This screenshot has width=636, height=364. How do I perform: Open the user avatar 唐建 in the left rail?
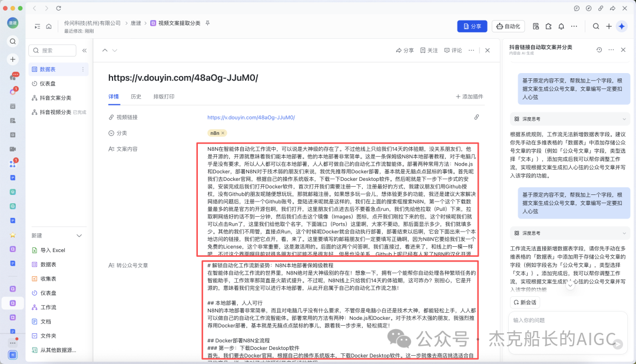pyautogui.click(x=12, y=23)
